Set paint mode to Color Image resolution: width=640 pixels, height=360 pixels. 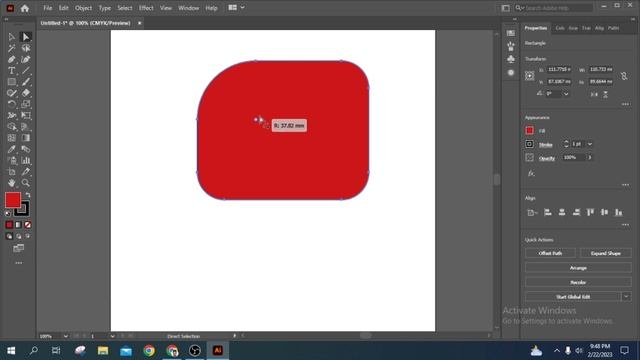pos(9,225)
